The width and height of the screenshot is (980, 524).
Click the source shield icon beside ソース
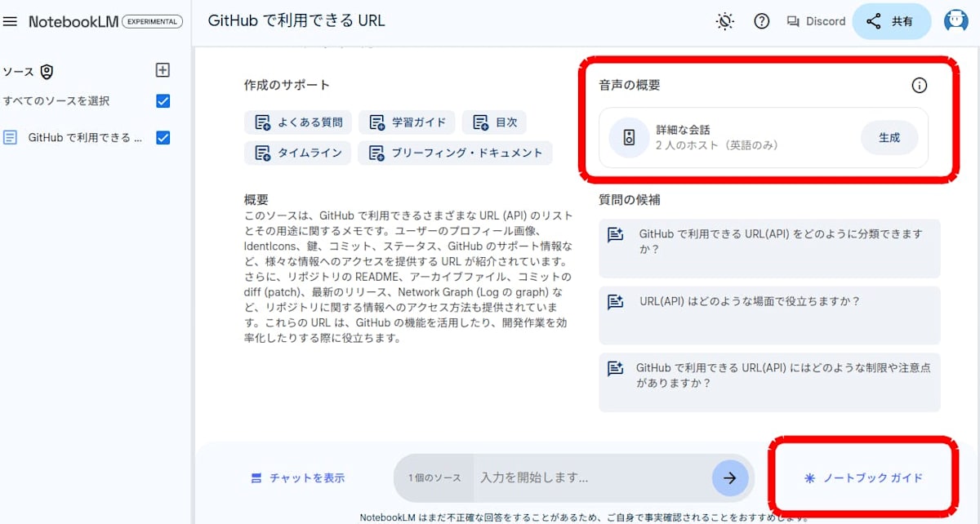click(47, 72)
